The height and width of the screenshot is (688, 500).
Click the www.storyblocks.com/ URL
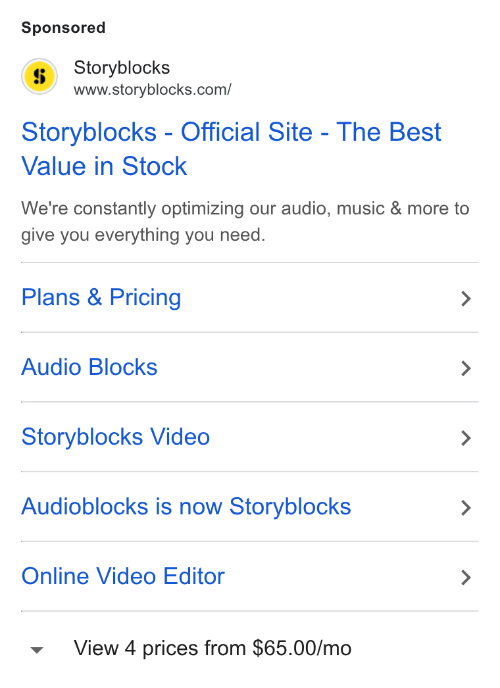coord(152,90)
